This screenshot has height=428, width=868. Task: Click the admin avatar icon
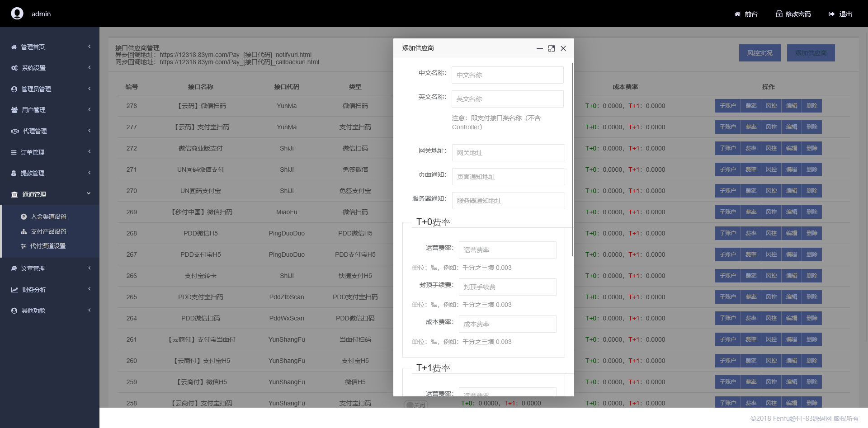pos(17,14)
